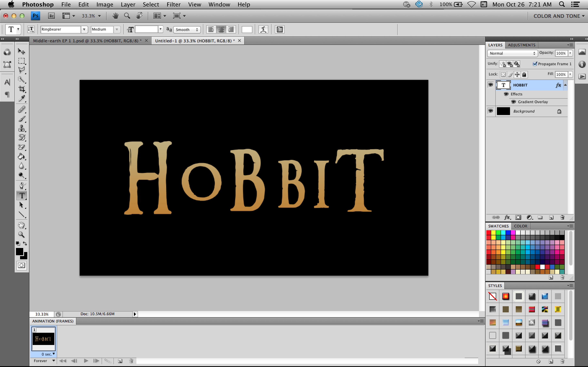Image resolution: width=588 pixels, height=367 pixels.
Task: Select the Rectangular Marquee tool
Action: [22, 61]
